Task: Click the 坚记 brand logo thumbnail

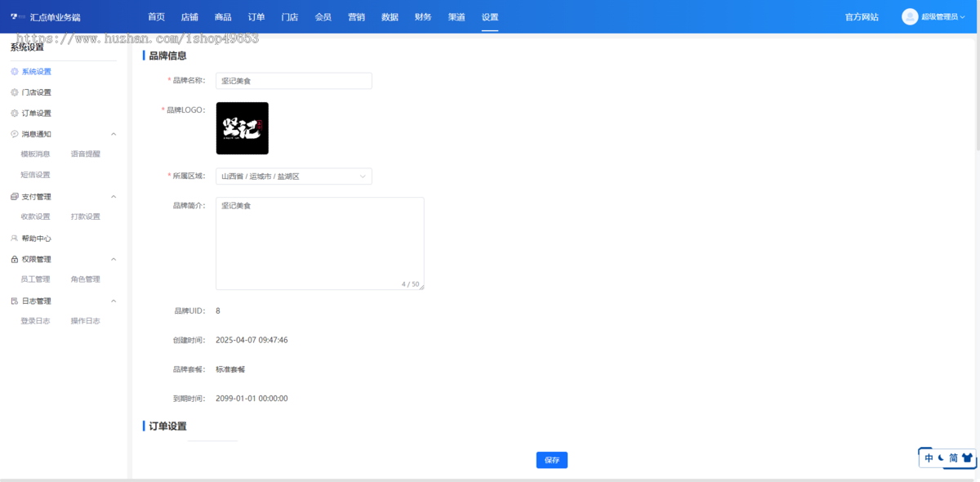Action: [243, 128]
